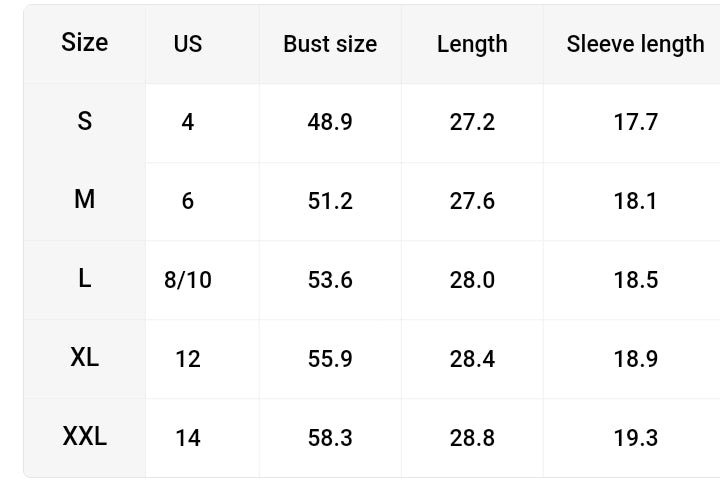Click the Size column header

point(84,43)
